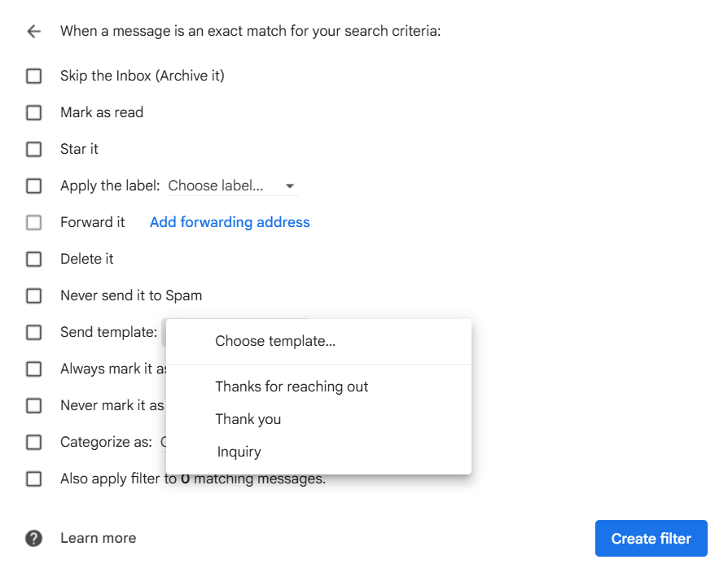This screenshot has width=728, height=577.
Task: Pick the Thanks for reaching out template
Action: tap(292, 387)
